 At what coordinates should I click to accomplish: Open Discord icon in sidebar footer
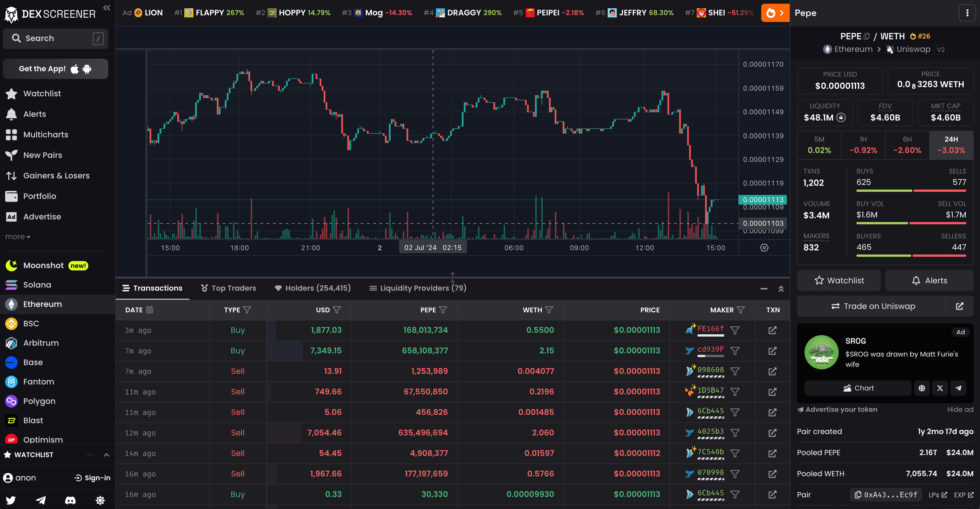(x=70, y=500)
